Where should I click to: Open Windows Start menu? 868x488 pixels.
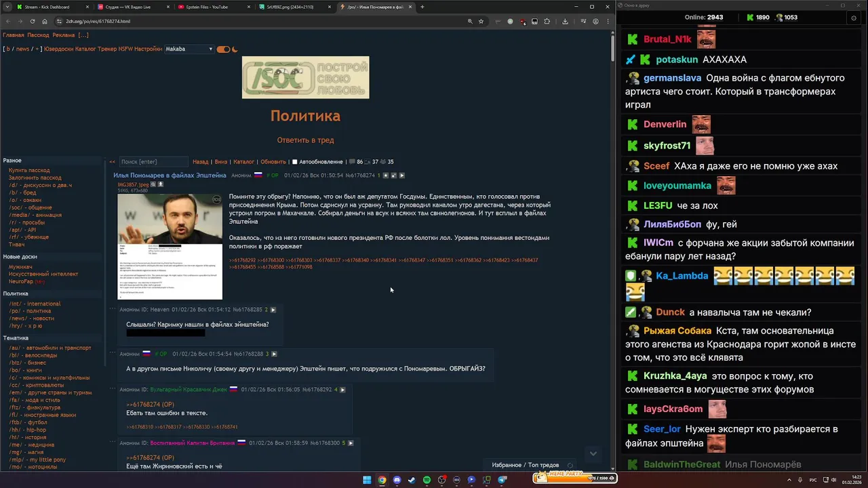click(367, 480)
